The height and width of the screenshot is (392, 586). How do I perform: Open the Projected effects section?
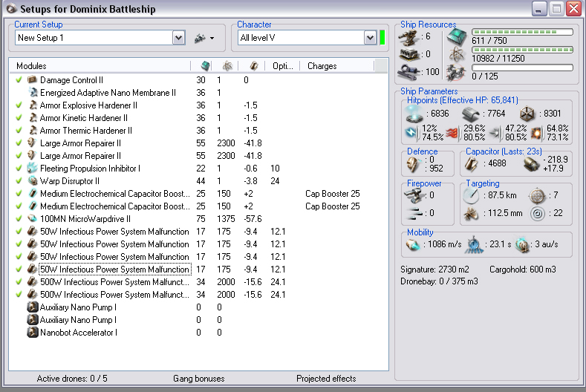pos(326,379)
